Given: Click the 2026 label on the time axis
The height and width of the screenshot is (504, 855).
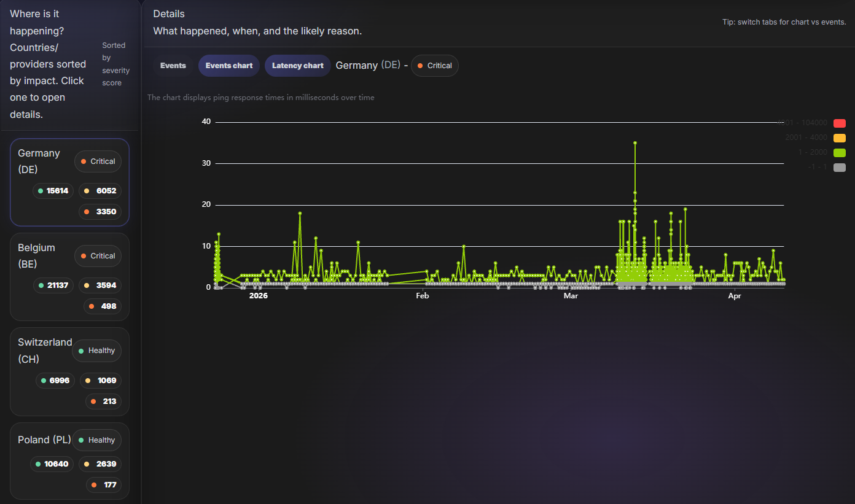Looking at the screenshot, I should click(259, 296).
